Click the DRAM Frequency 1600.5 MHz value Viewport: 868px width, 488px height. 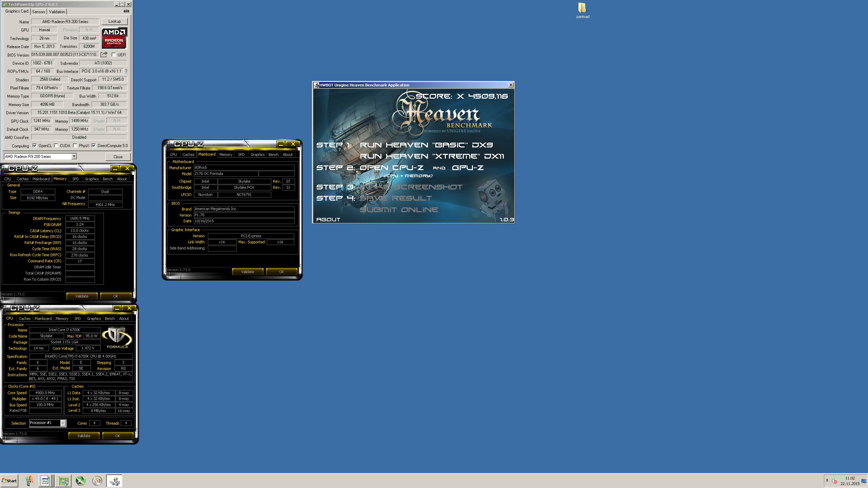pos(80,219)
